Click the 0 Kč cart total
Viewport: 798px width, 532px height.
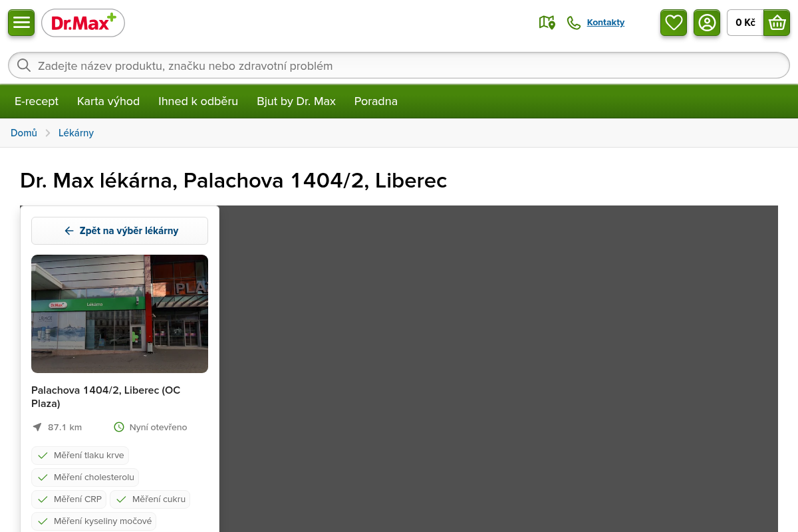(x=745, y=23)
